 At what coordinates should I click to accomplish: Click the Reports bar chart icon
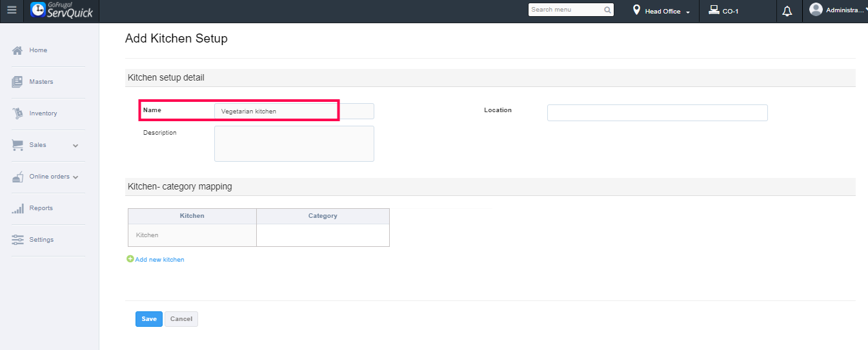pyautogui.click(x=17, y=208)
